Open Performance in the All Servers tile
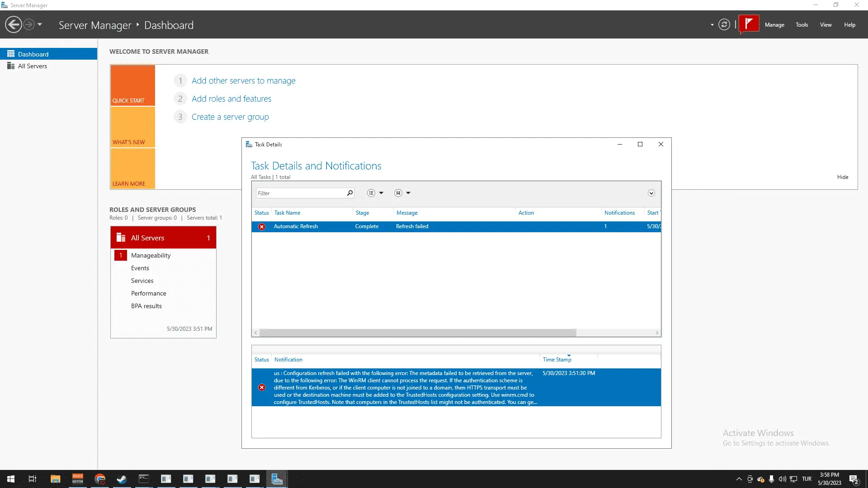The width and height of the screenshot is (868, 488). pyautogui.click(x=148, y=293)
